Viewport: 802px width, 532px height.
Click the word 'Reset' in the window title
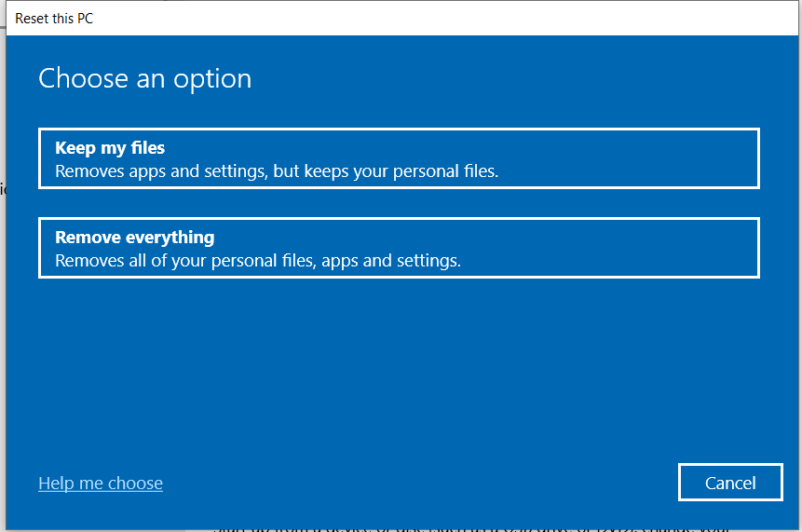tap(32, 19)
